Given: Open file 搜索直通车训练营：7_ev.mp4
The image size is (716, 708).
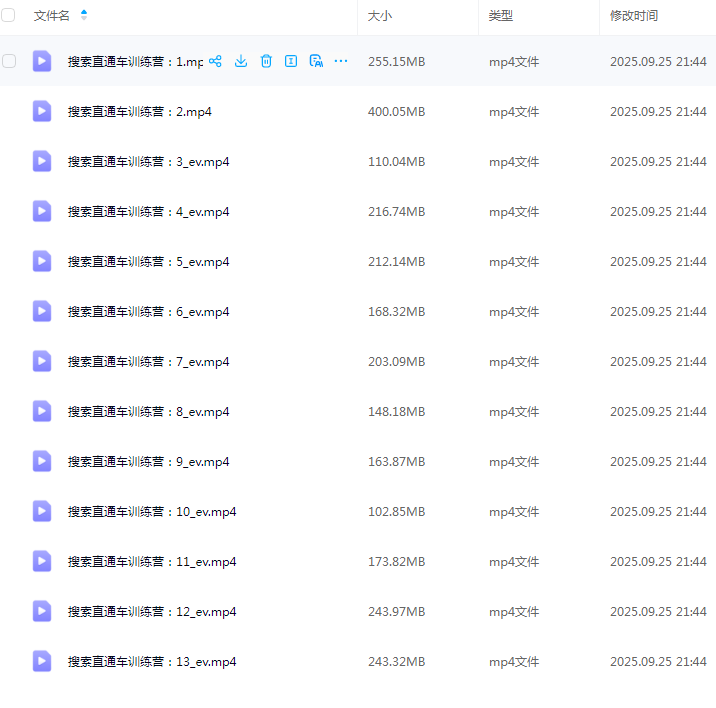Looking at the screenshot, I should (148, 362).
